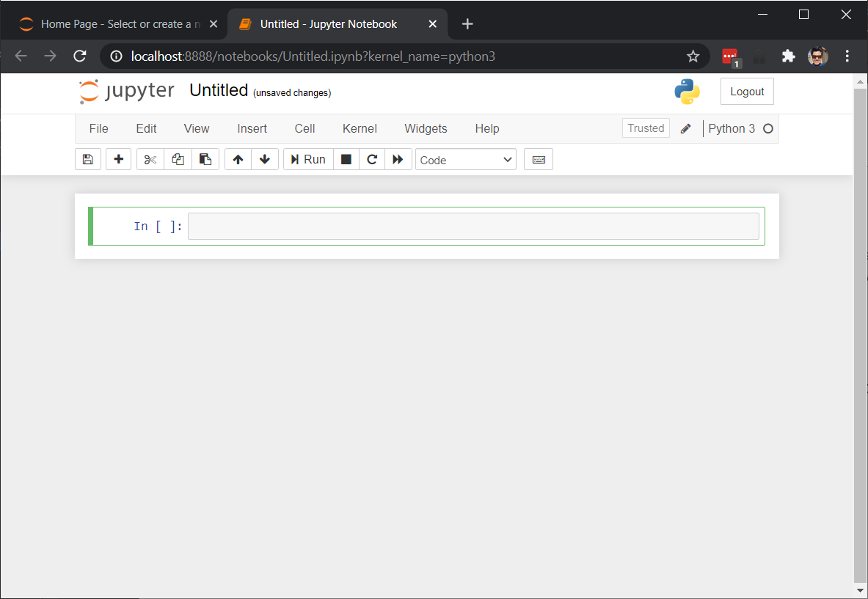Open the Edit menu

[146, 128]
